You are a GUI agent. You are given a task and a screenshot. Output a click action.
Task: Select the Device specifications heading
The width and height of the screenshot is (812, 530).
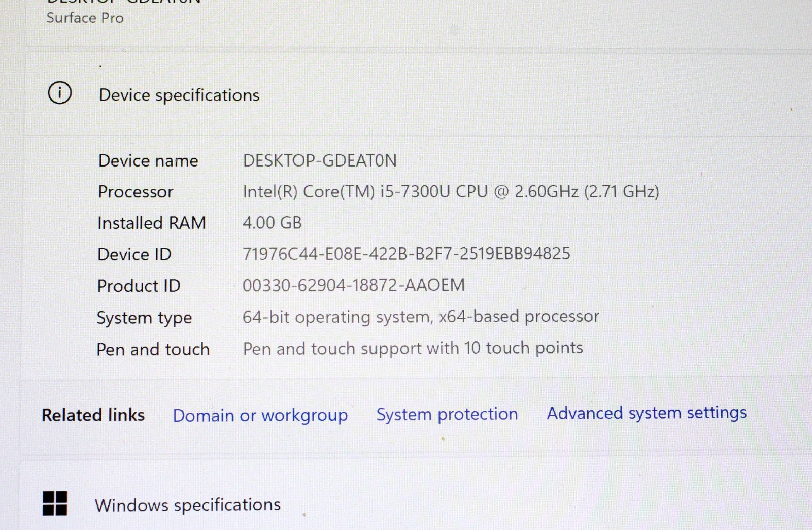coord(179,95)
